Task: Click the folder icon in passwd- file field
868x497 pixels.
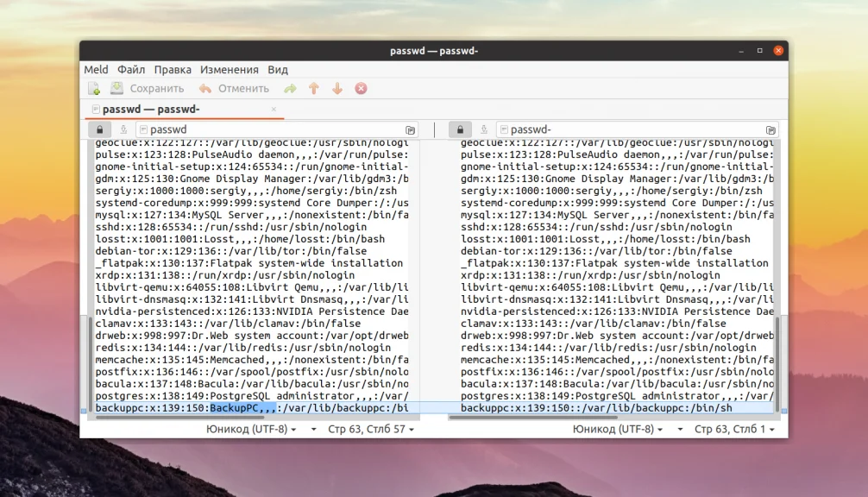Action: pyautogui.click(x=771, y=130)
